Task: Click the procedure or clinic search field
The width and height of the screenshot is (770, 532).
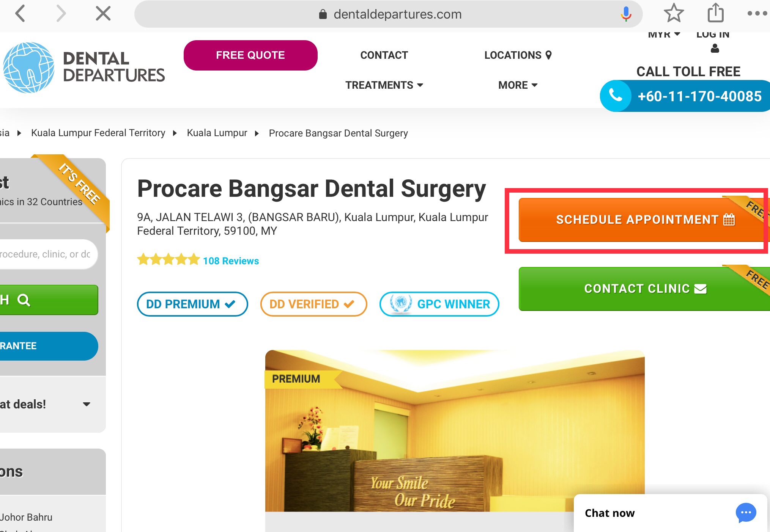Action: pos(48,254)
